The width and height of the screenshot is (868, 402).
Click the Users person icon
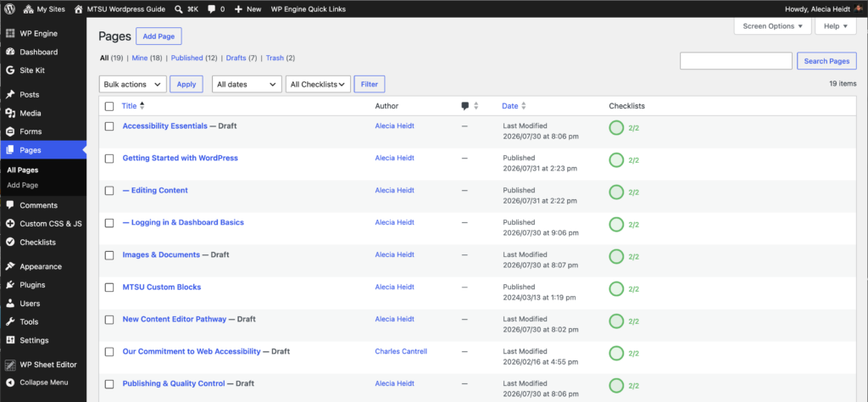pyautogui.click(x=10, y=304)
